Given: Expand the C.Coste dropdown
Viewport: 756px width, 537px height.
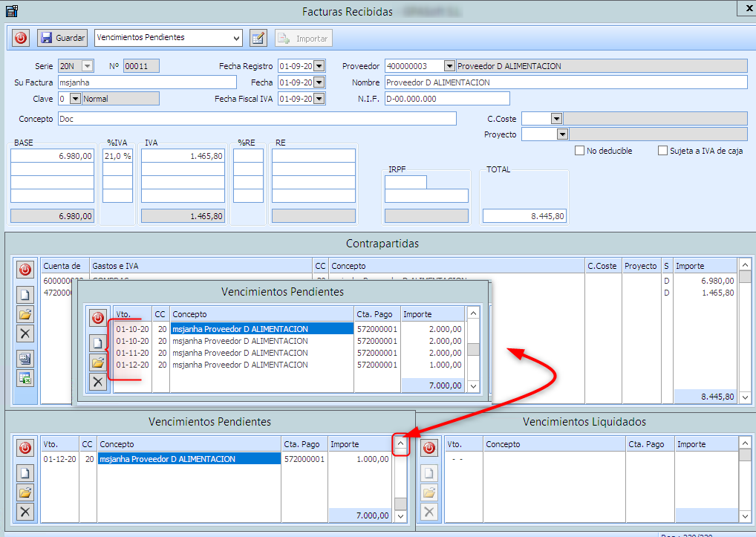Looking at the screenshot, I should (556, 118).
